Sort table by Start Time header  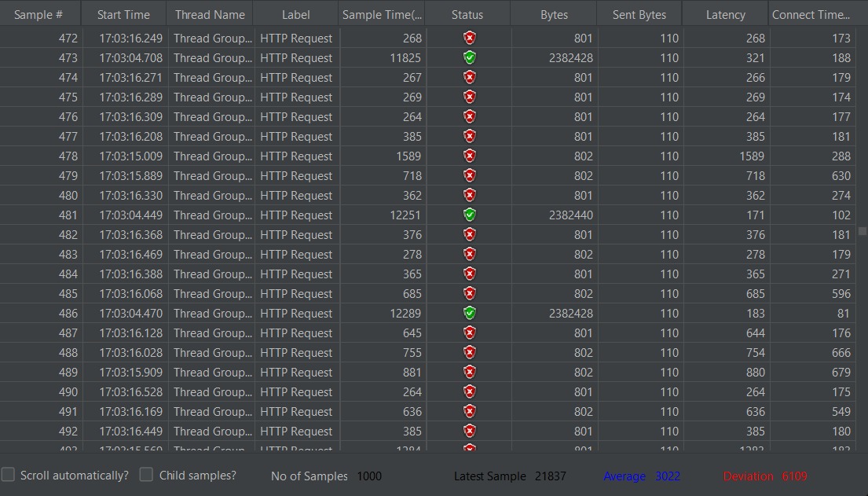pyautogui.click(x=123, y=14)
